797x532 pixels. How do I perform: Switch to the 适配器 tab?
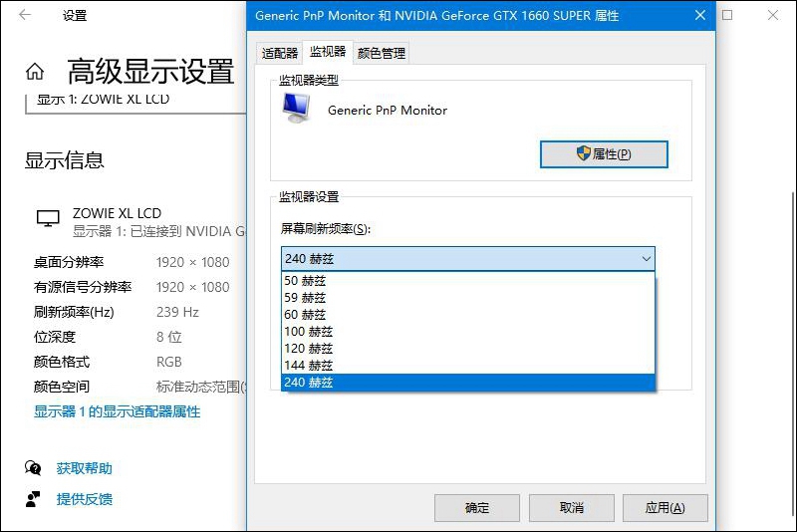coord(280,54)
